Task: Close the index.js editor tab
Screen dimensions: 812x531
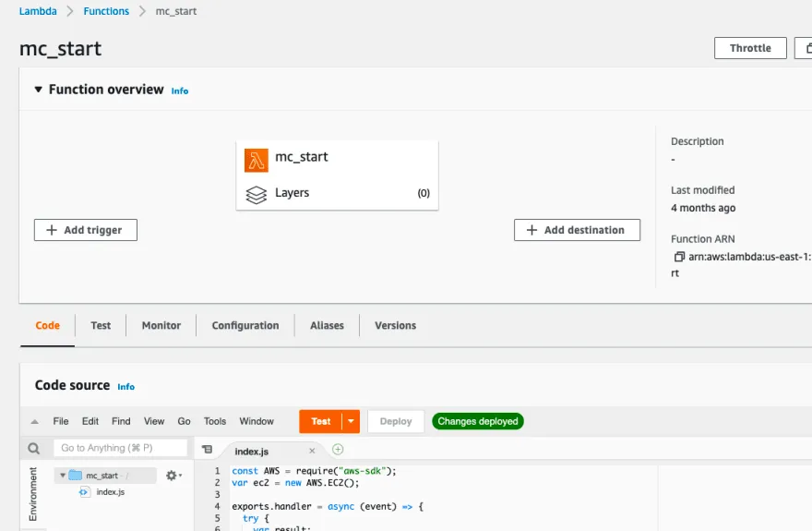Action: (312, 451)
